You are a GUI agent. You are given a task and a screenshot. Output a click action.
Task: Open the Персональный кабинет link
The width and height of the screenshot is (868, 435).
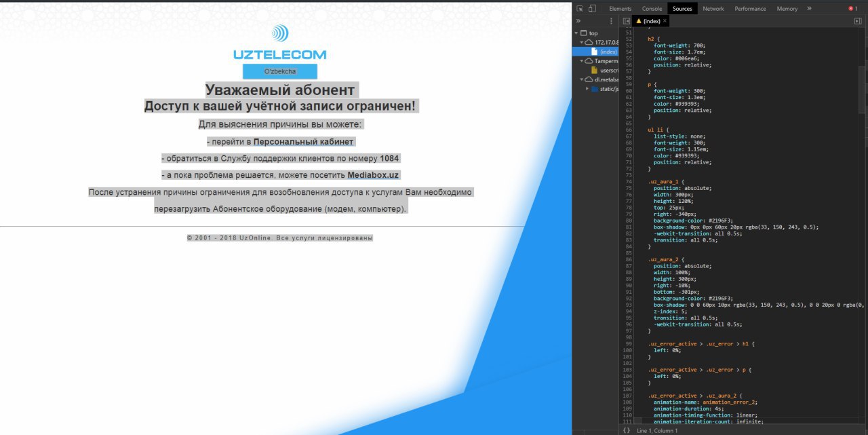[304, 142]
